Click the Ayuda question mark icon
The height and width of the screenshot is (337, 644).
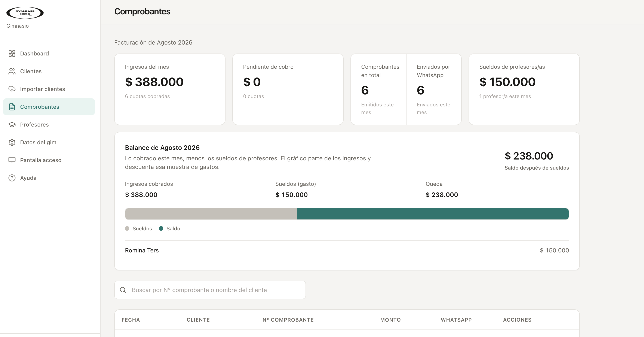click(12, 178)
